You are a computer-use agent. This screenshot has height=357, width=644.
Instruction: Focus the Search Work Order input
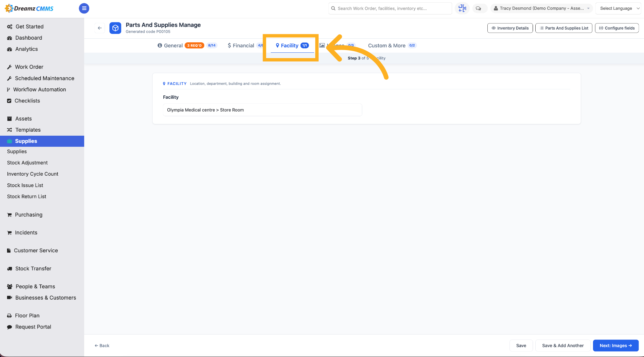(x=390, y=8)
